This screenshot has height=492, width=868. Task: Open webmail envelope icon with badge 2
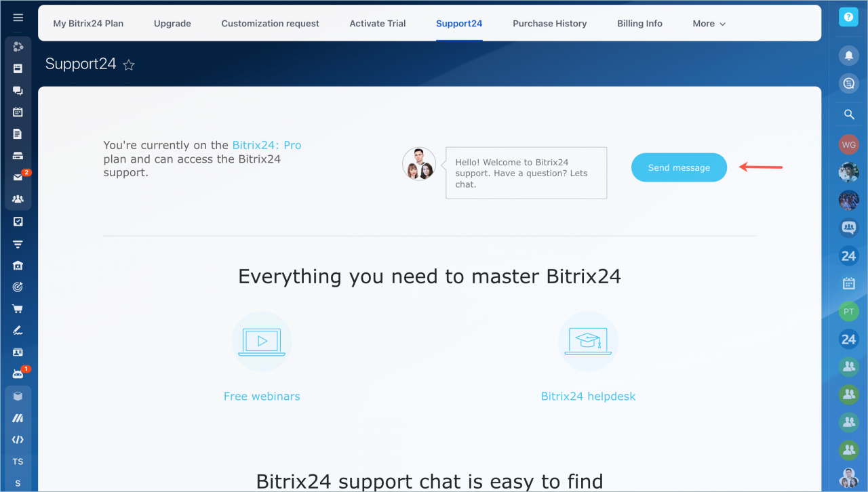pos(19,178)
